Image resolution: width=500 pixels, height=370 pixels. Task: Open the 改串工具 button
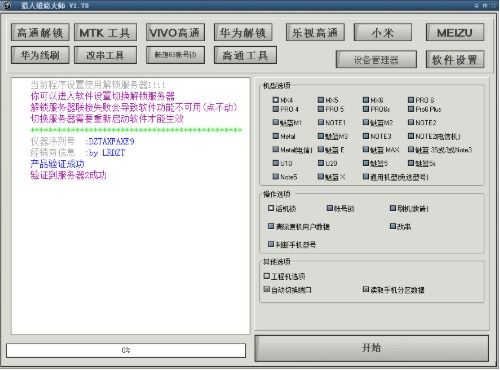click(x=105, y=55)
